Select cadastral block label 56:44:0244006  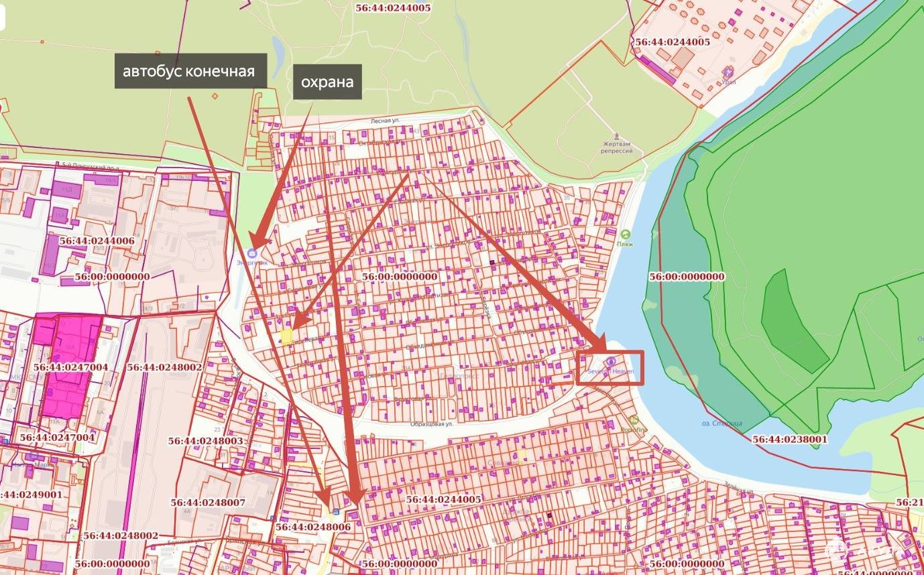coord(97,240)
